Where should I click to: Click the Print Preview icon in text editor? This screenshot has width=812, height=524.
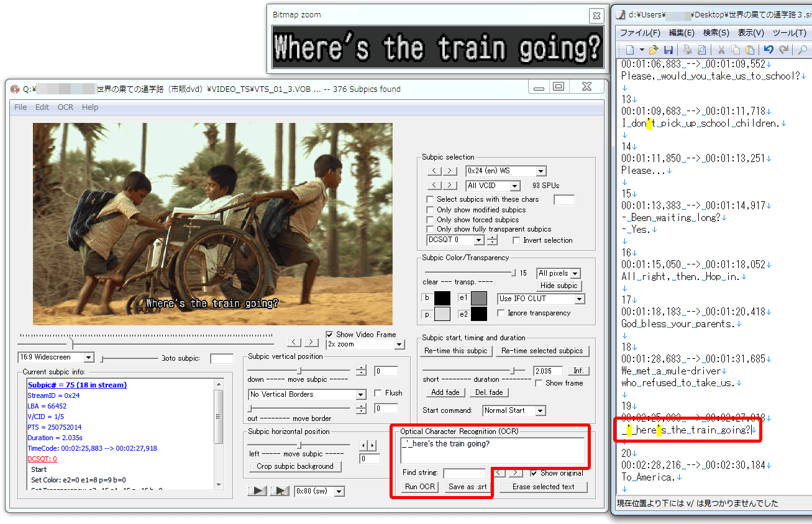click(x=702, y=50)
